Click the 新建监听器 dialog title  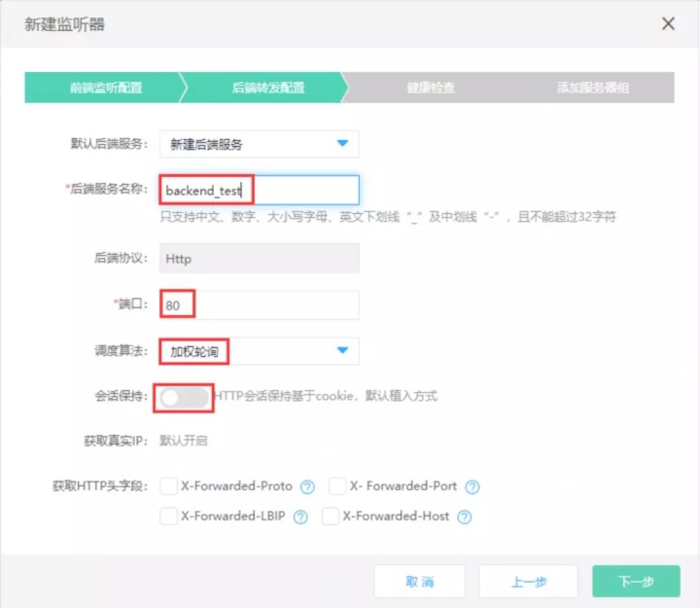[64, 24]
